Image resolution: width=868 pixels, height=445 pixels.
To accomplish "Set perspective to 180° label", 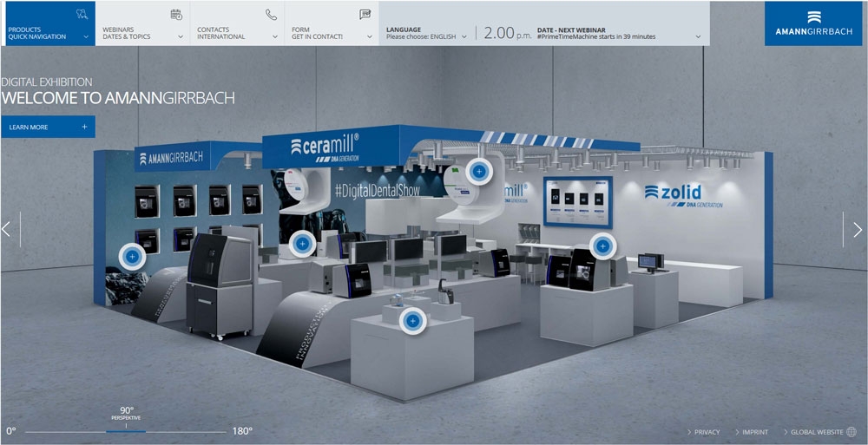I will (x=242, y=431).
